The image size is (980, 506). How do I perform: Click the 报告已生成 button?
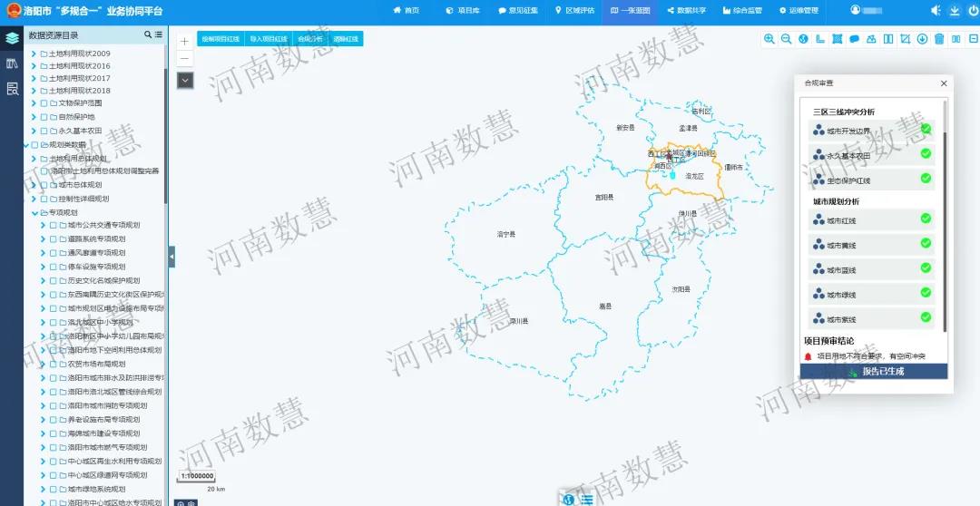[874, 371]
